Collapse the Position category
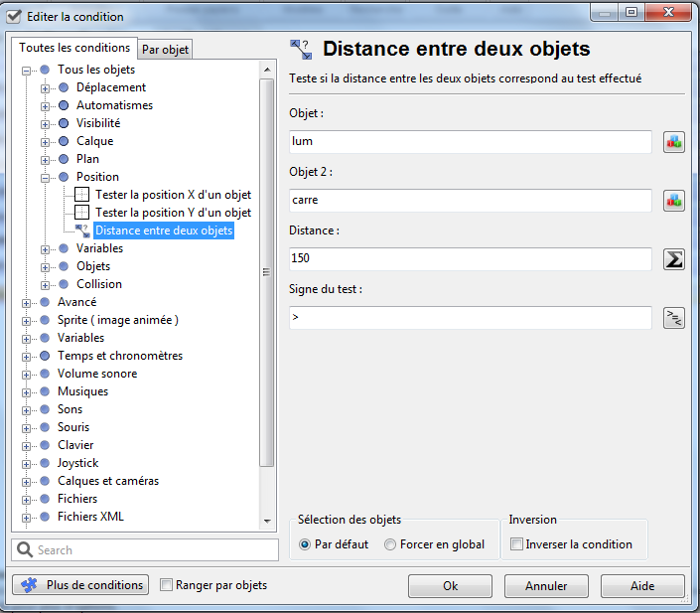The width and height of the screenshot is (700, 613). pyautogui.click(x=45, y=178)
